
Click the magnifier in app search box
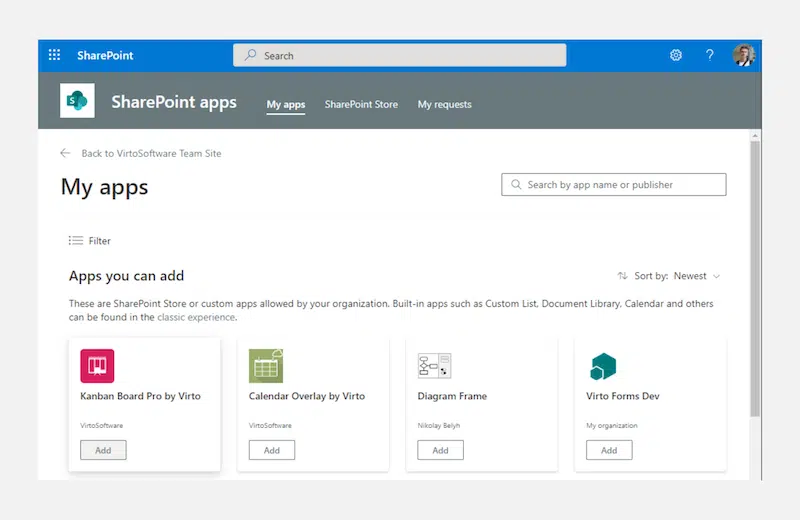[x=516, y=184]
